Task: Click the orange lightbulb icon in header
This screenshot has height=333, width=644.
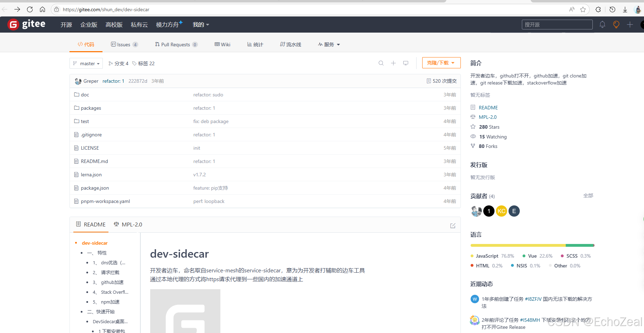Action: click(616, 25)
